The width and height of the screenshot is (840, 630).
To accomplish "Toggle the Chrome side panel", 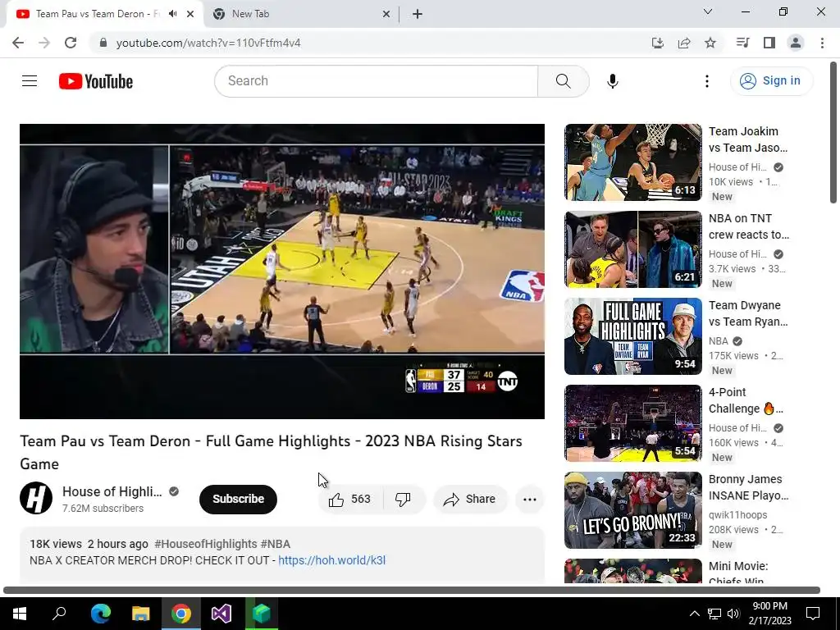I will [769, 43].
